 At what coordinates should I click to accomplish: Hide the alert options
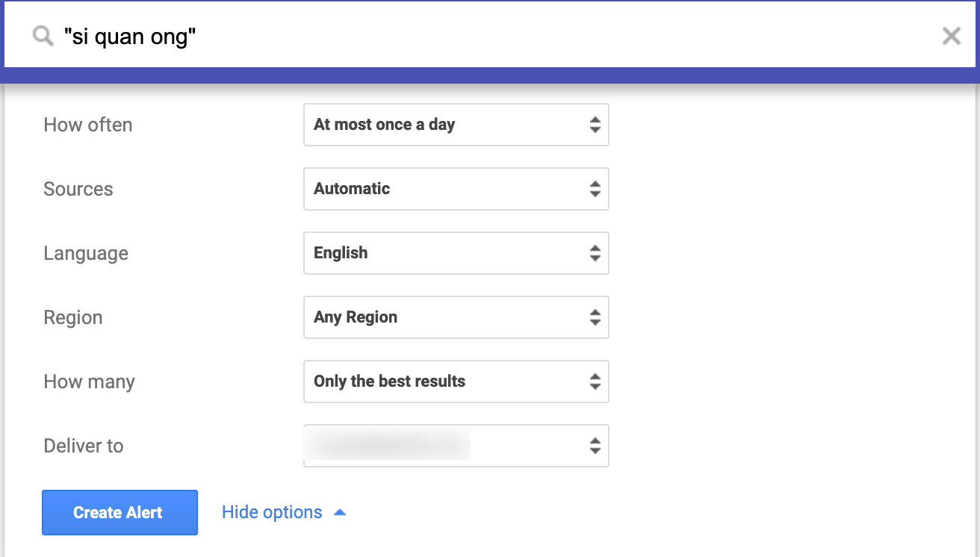pyautogui.click(x=271, y=511)
